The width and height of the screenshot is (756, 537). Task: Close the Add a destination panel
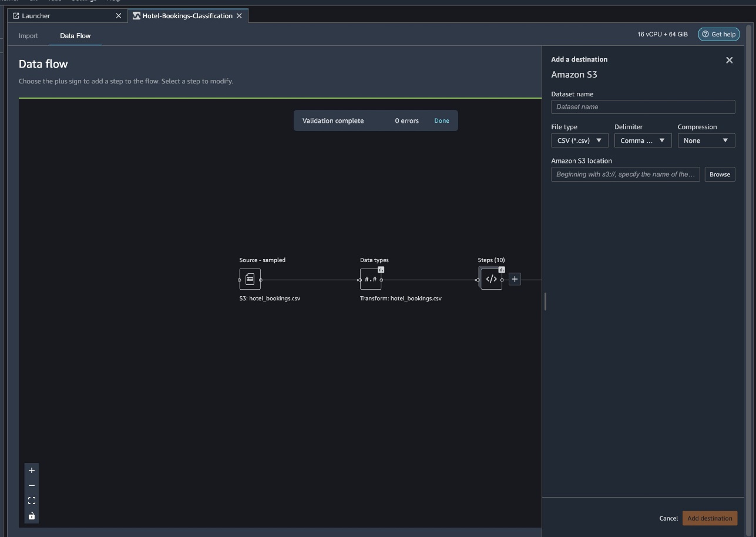point(729,60)
